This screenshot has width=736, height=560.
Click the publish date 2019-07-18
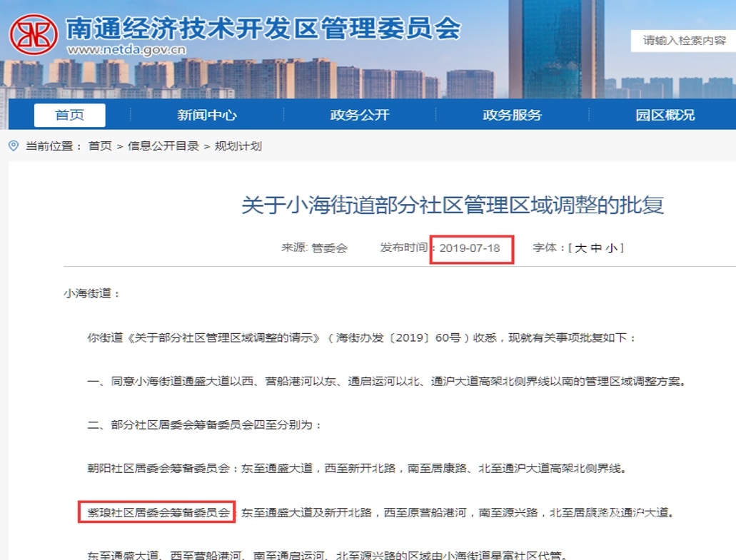pyautogui.click(x=470, y=248)
